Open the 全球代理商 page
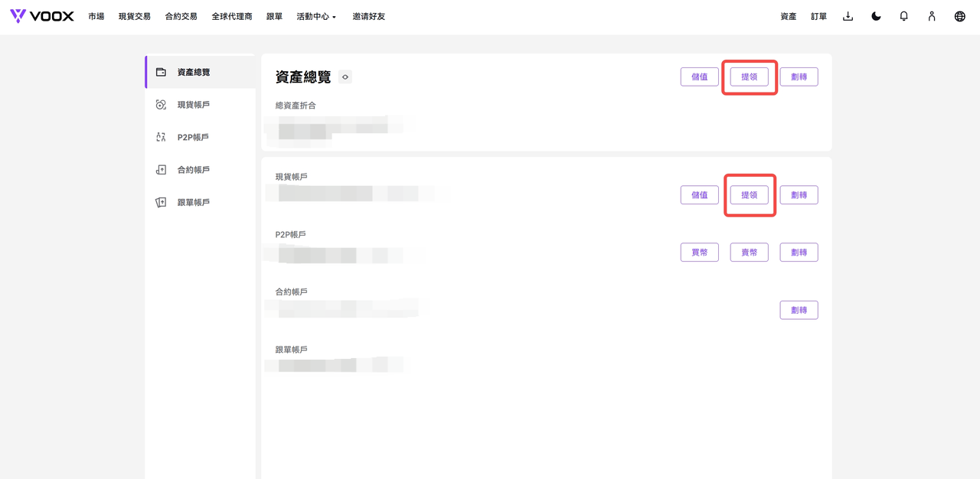980x479 pixels. 232,16
